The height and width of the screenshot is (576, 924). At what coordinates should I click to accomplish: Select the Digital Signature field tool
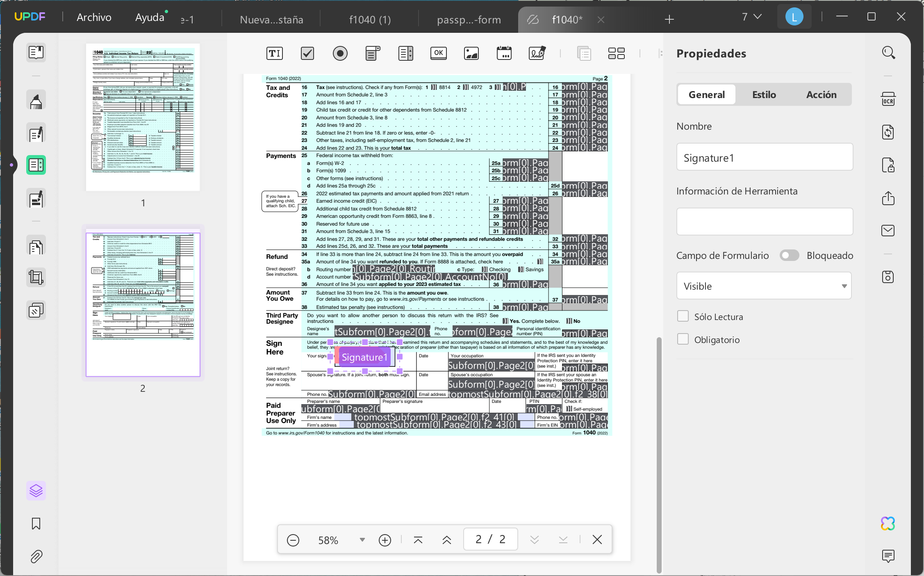(x=537, y=53)
